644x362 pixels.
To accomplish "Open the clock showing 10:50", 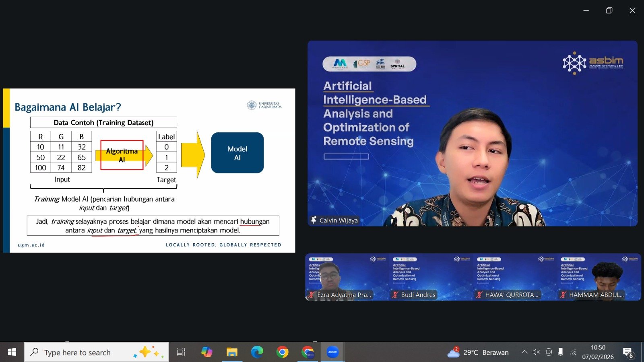I will 598,352.
